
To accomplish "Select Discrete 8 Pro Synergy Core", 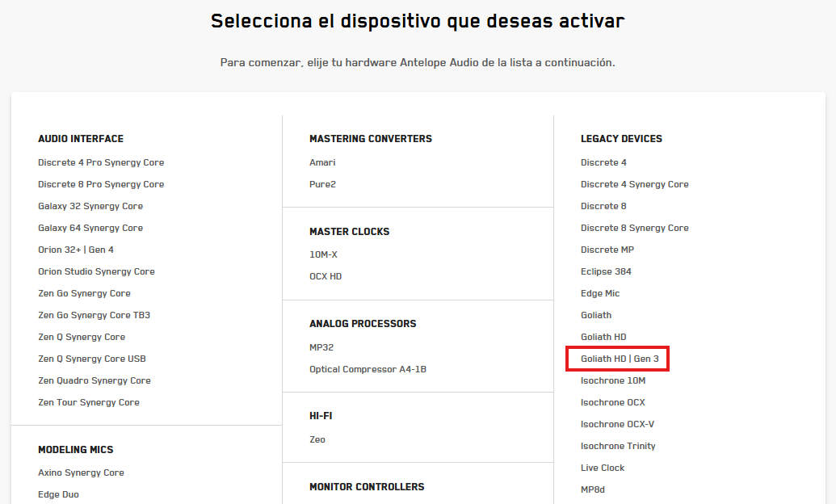I will [101, 184].
